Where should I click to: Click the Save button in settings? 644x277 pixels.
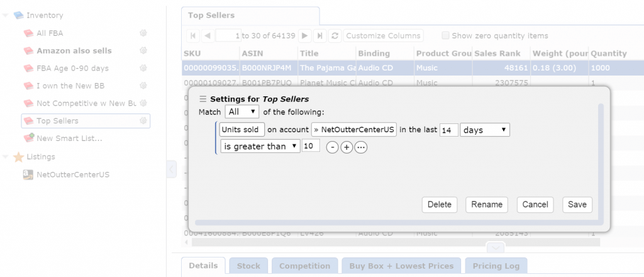coord(577,204)
